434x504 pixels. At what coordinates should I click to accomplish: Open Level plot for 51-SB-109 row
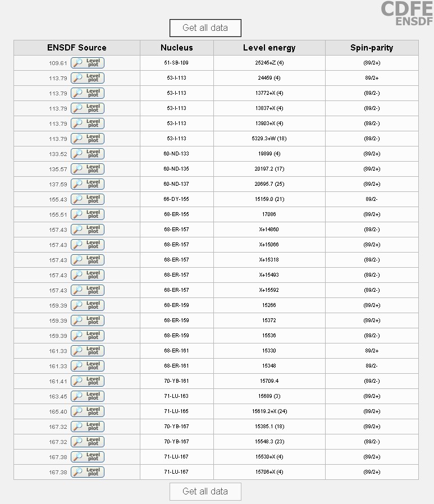click(88, 63)
